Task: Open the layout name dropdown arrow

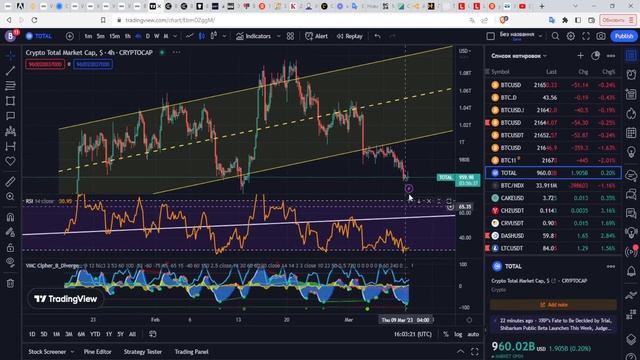Action: pos(540,36)
